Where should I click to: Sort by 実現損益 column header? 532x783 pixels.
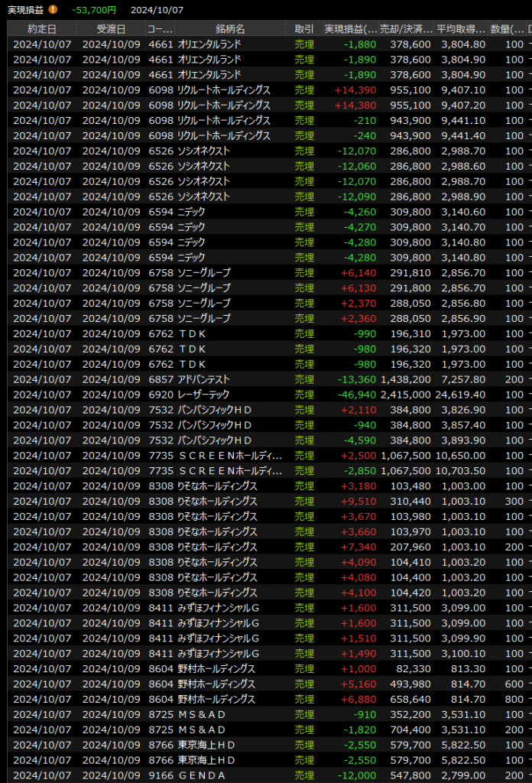[351, 28]
